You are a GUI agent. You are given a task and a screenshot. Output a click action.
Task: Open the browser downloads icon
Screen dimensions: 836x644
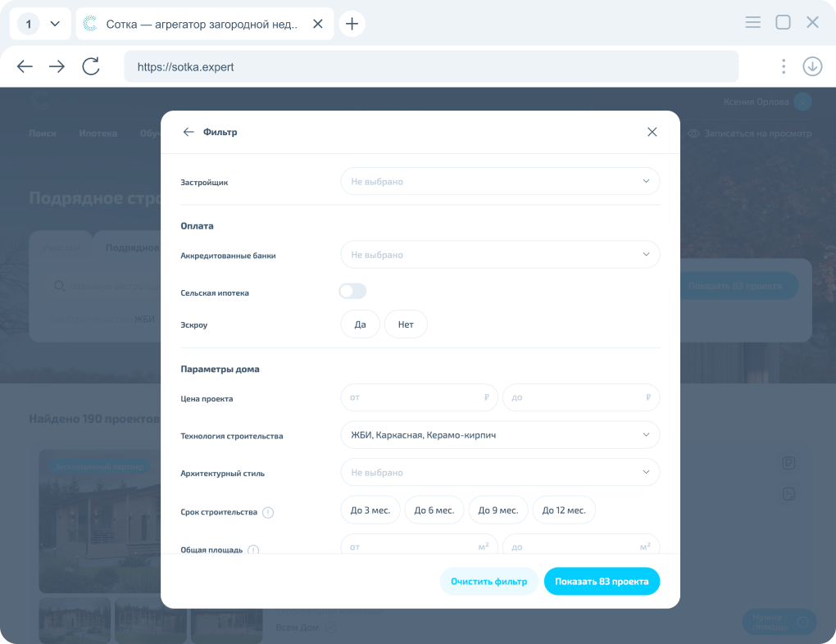(812, 66)
